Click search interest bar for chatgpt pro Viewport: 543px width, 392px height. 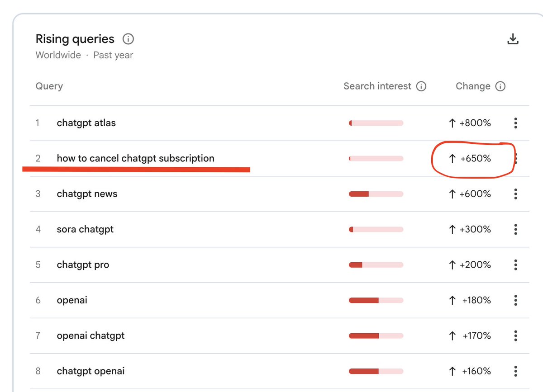click(x=376, y=265)
